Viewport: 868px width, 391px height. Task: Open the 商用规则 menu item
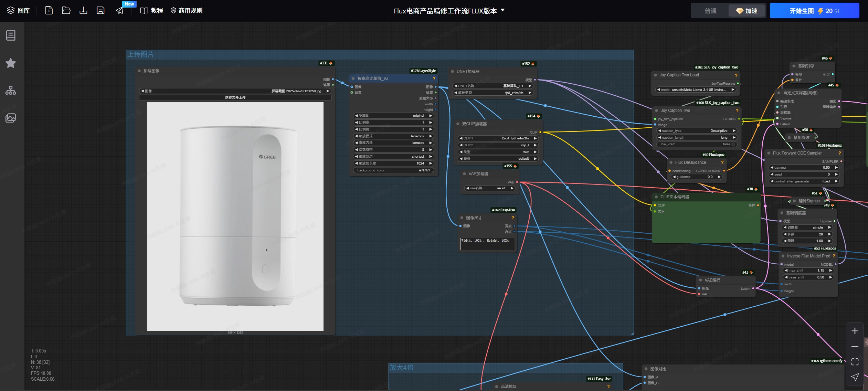coord(187,10)
